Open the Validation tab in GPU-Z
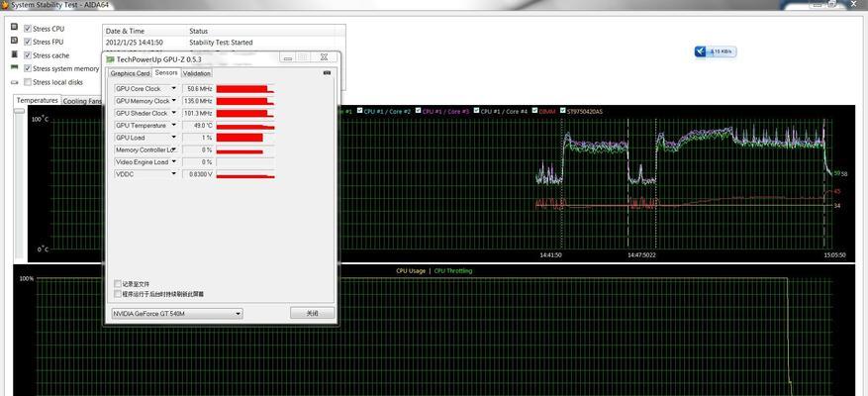 (x=197, y=73)
